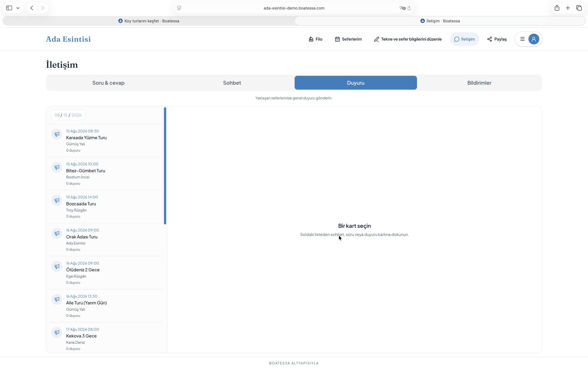Click the day field showing 15
The width and height of the screenshot is (588, 369).
click(65, 115)
